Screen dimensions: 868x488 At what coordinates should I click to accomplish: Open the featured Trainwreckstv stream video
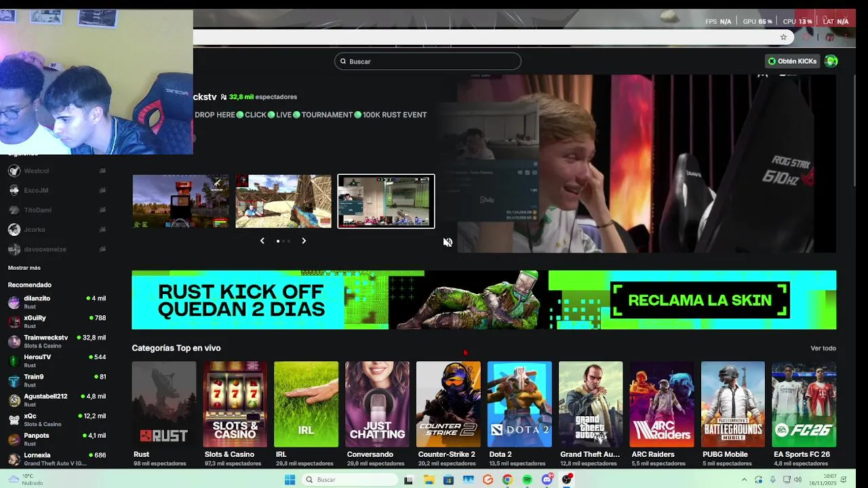tap(646, 163)
